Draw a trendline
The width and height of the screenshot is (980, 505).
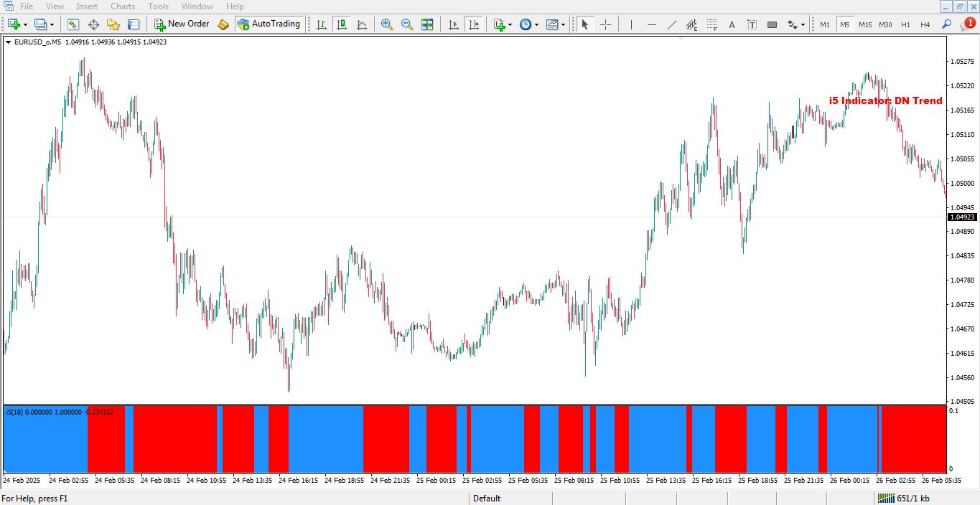tap(671, 24)
